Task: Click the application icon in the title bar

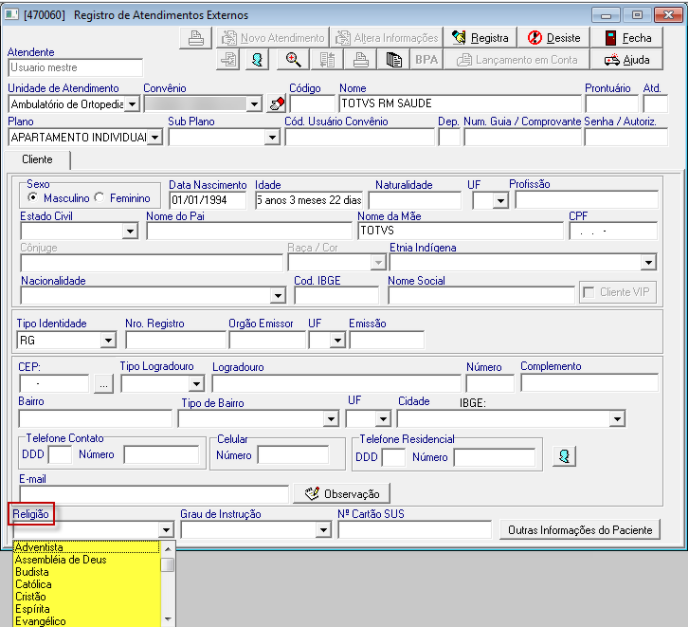Action: click(x=11, y=14)
